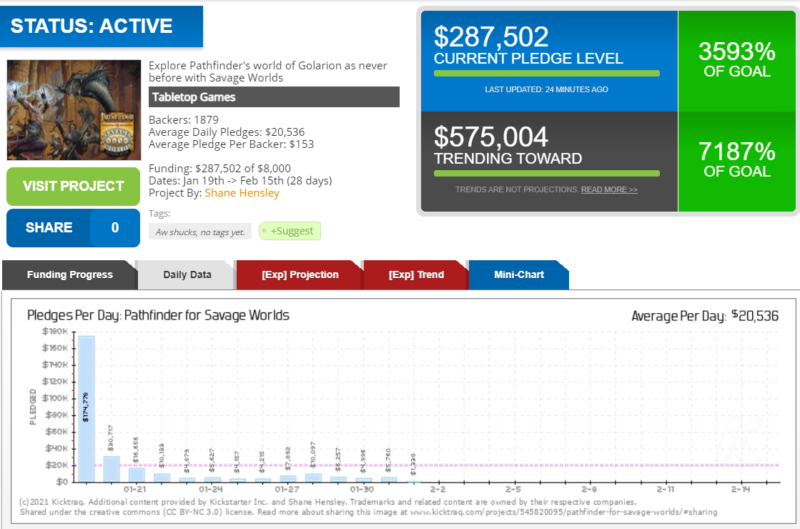
Task: Select the Tabletop Games category bar
Action: tap(274, 97)
